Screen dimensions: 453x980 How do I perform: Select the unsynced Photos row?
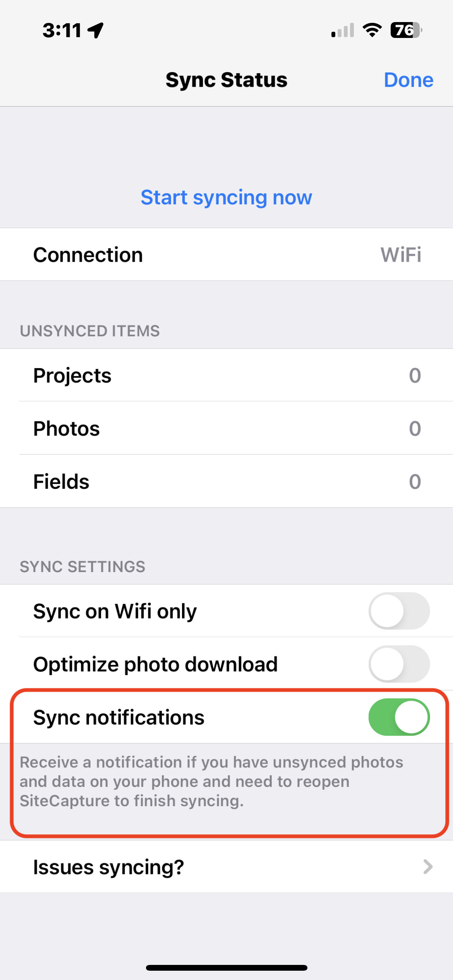click(226, 428)
